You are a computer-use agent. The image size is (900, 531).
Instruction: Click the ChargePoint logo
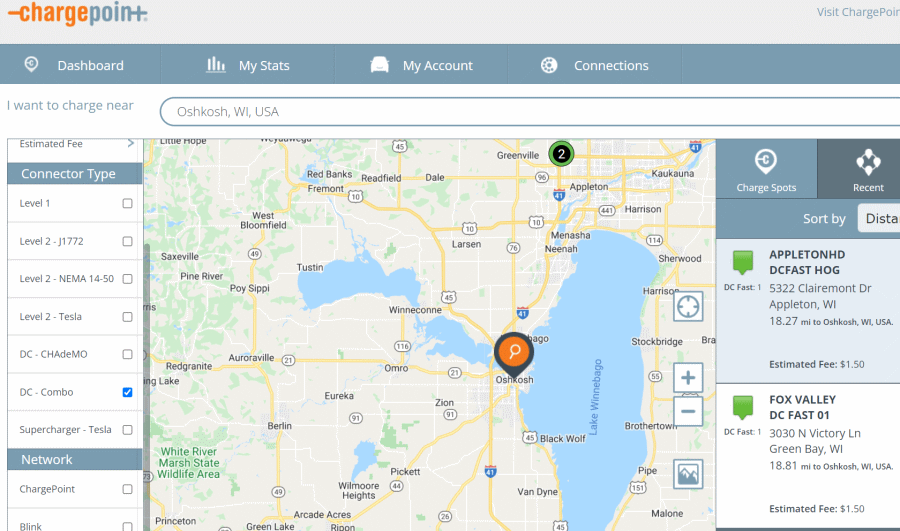[77, 13]
